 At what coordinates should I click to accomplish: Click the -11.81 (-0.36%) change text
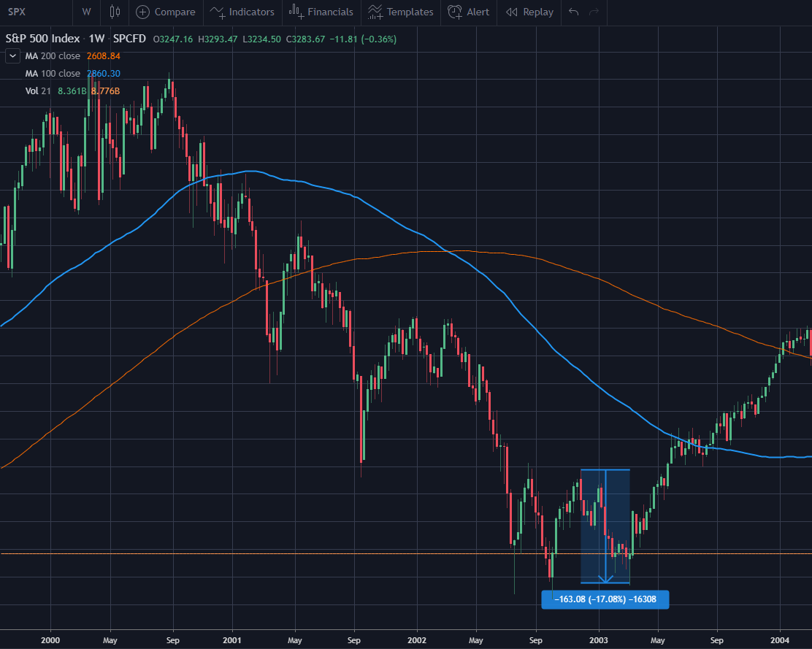pos(363,39)
